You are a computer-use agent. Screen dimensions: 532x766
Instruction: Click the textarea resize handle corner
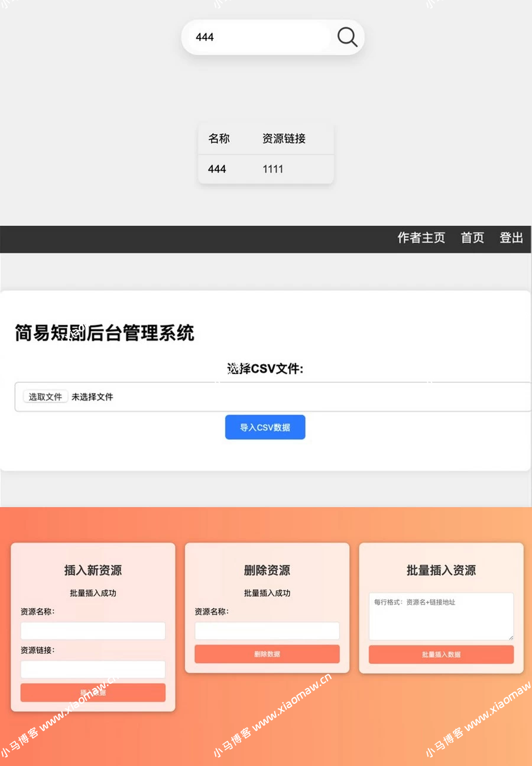coord(510,637)
